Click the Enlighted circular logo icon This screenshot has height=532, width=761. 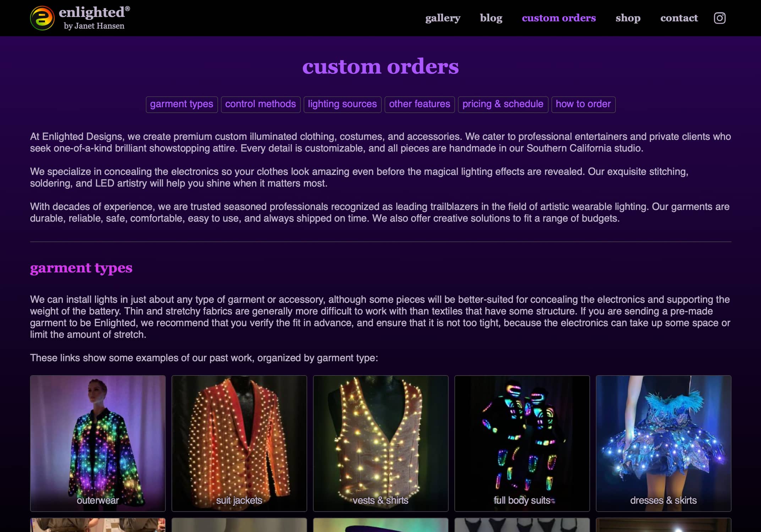[42, 18]
